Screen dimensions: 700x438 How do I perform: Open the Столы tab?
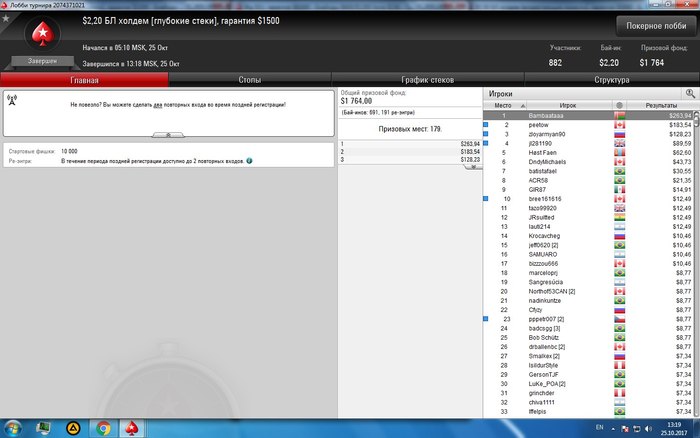click(x=250, y=80)
